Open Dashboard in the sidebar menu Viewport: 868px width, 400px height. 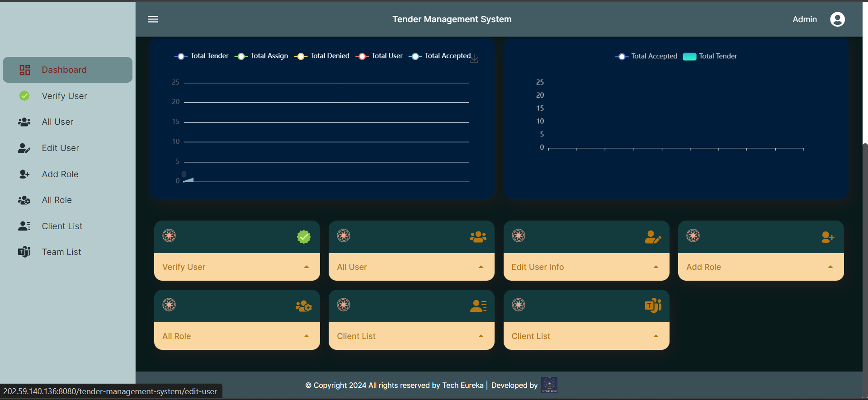(68, 70)
